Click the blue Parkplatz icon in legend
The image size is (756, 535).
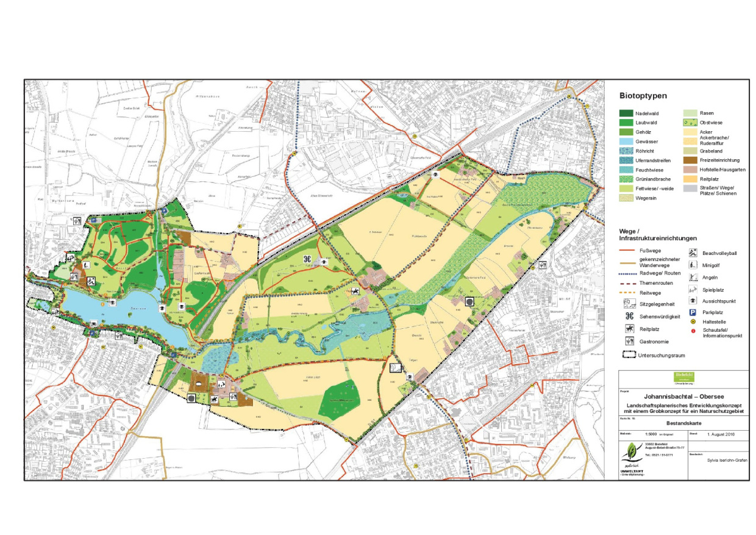(x=693, y=312)
